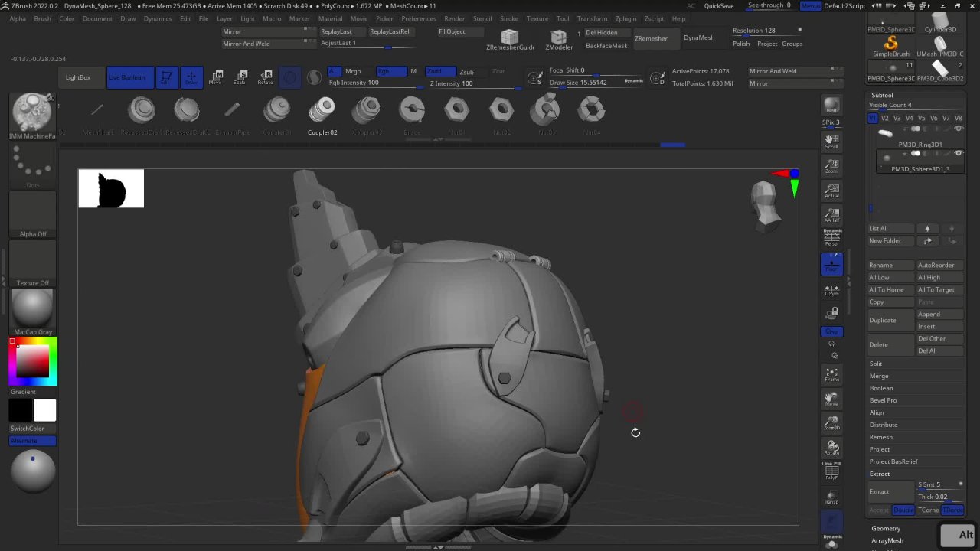Expand the Merge subtool section
This screenshot has height=551, width=980.
879,376
